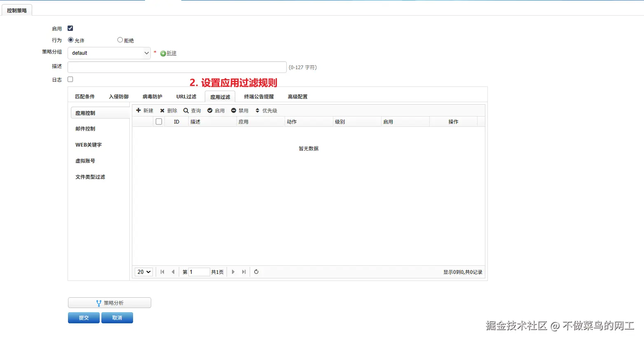Viewport: 644px width, 341px height.
Task: Switch to the URL过滤 tab
Action: 186,97
